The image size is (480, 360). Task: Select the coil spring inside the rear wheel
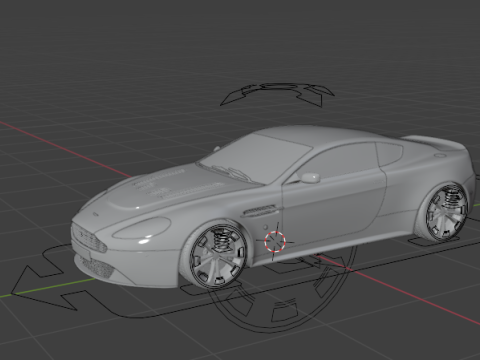(453, 199)
